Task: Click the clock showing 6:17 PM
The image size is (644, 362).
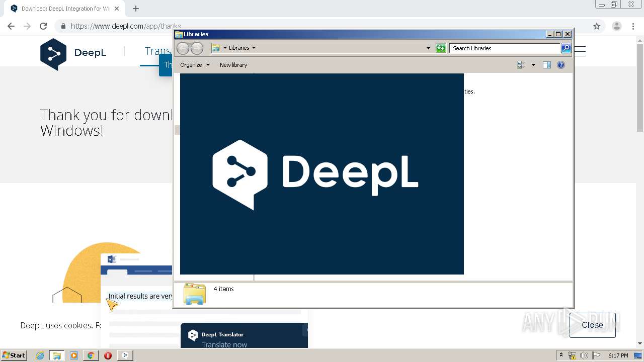Action: click(x=618, y=355)
